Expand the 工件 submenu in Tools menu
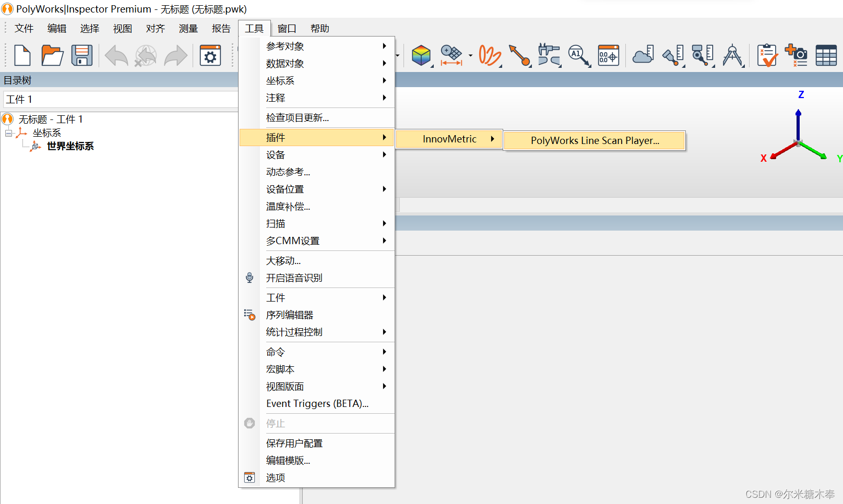843x504 pixels. [317, 297]
